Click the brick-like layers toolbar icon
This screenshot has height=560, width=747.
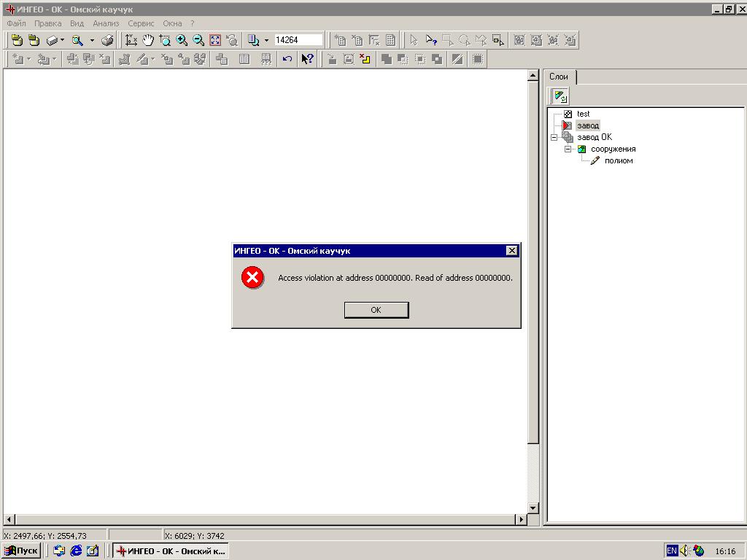[x=52, y=41]
